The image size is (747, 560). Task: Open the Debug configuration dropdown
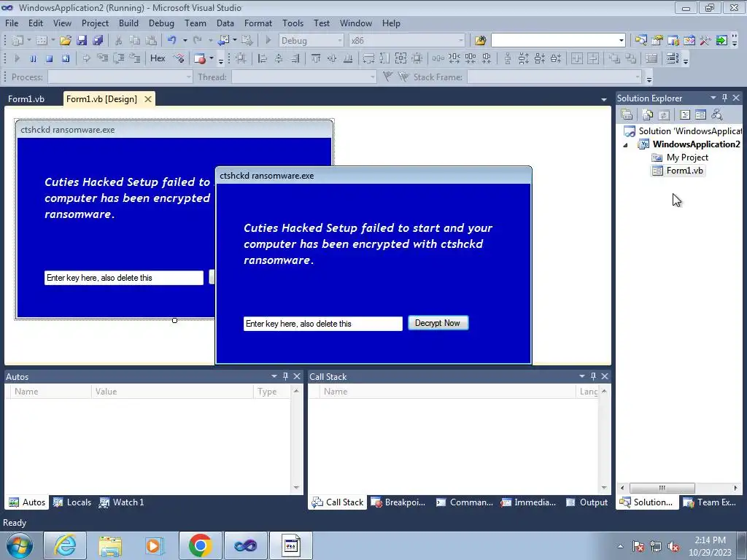[340, 41]
